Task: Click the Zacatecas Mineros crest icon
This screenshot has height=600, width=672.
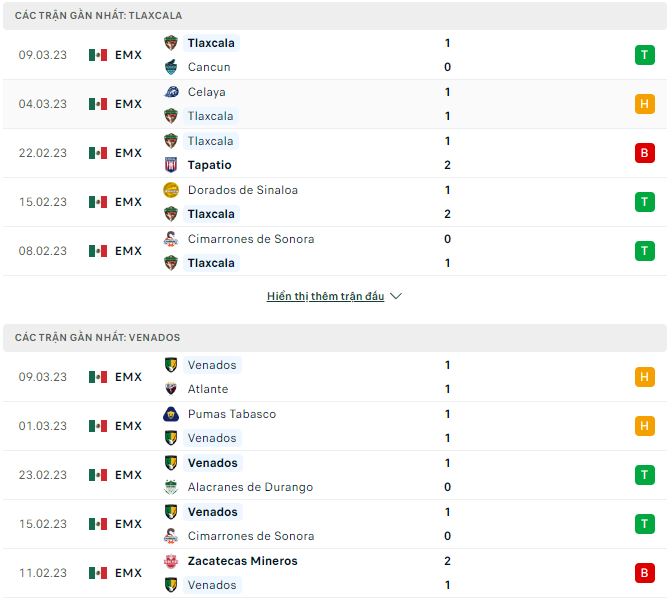Action: (171, 561)
